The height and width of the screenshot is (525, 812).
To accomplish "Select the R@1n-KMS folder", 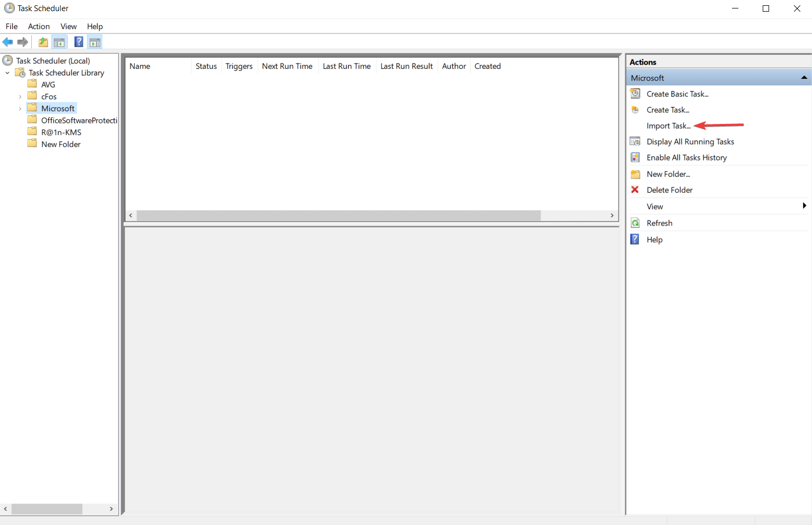I will [x=61, y=132].
